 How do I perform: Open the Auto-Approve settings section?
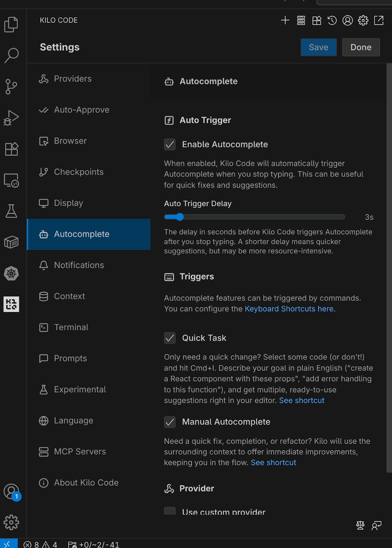(x=89, y=110)
